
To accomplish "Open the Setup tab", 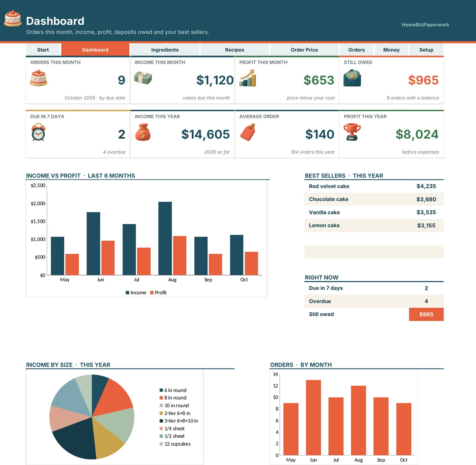I will tap(426, 50).
